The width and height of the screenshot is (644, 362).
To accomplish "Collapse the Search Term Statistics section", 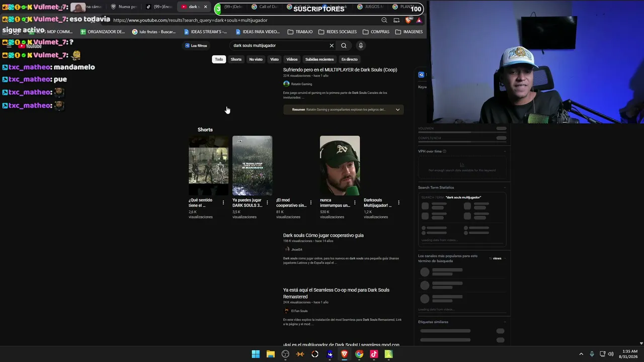I will click(505, 188).
